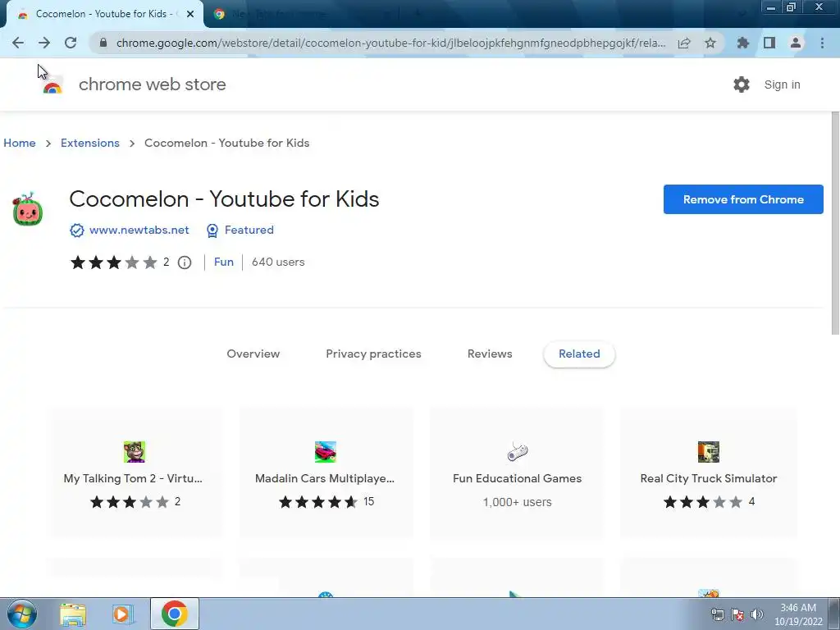Switch to the Reviews tab
840x630 pixels.
[x=490, y=354]
